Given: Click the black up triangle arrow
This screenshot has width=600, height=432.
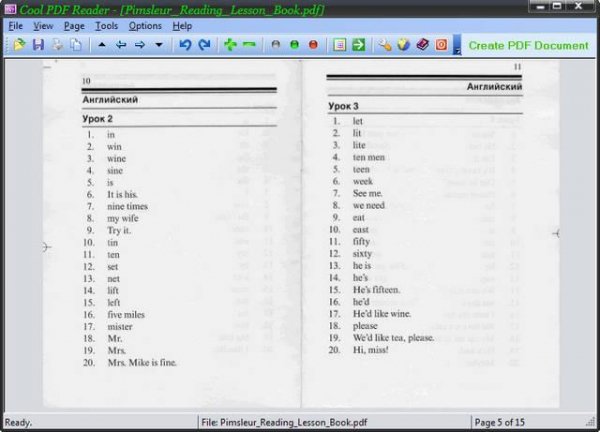Looking at the screenshot, I should [102, 45].
